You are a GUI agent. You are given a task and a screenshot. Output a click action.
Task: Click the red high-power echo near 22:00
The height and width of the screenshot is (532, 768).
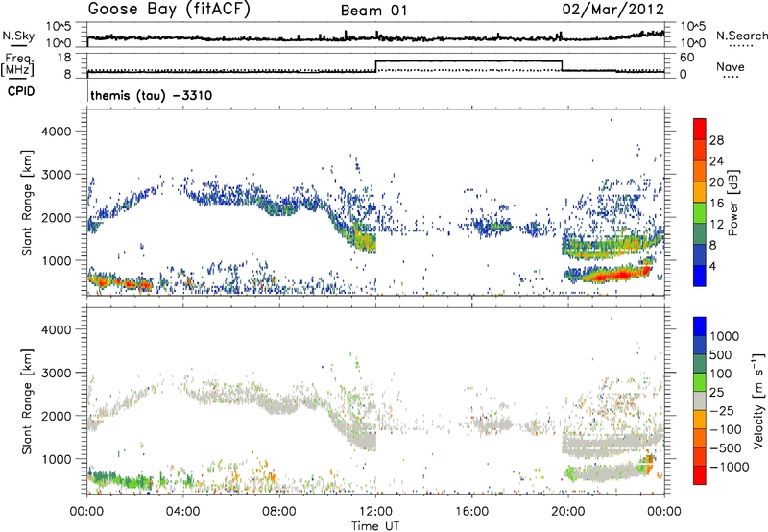pyautogui.click(x=619, y=275)
